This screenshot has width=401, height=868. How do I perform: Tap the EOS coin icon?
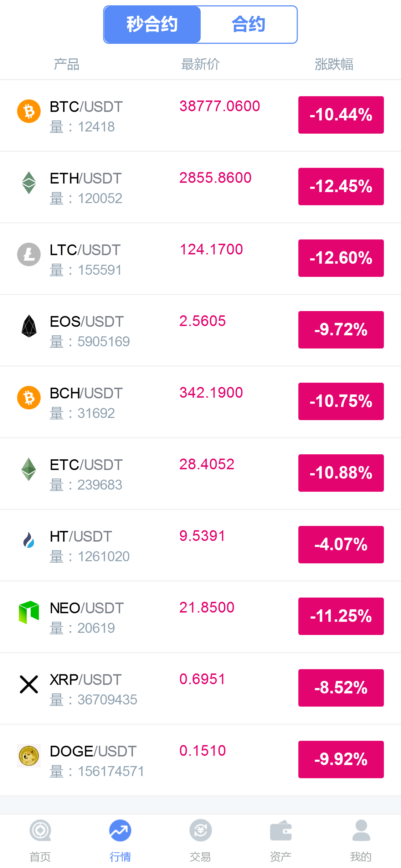point(29,326)
